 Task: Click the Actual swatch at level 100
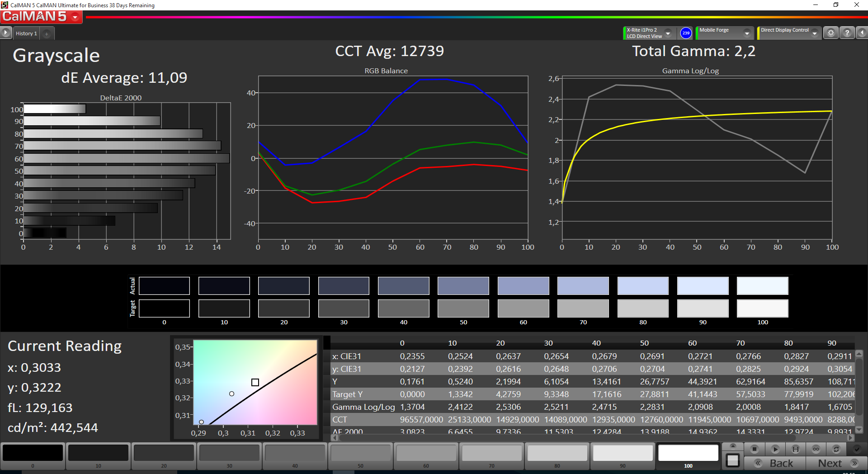click(763, 286)
